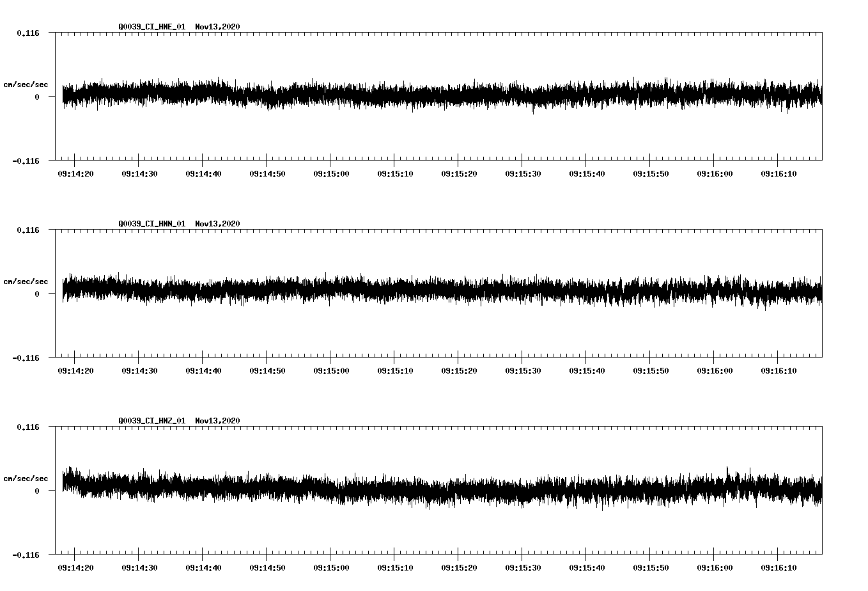Click the cm/sec/sec unit label on the top plot
Screen dimensions: 868x591
point(26,84)
